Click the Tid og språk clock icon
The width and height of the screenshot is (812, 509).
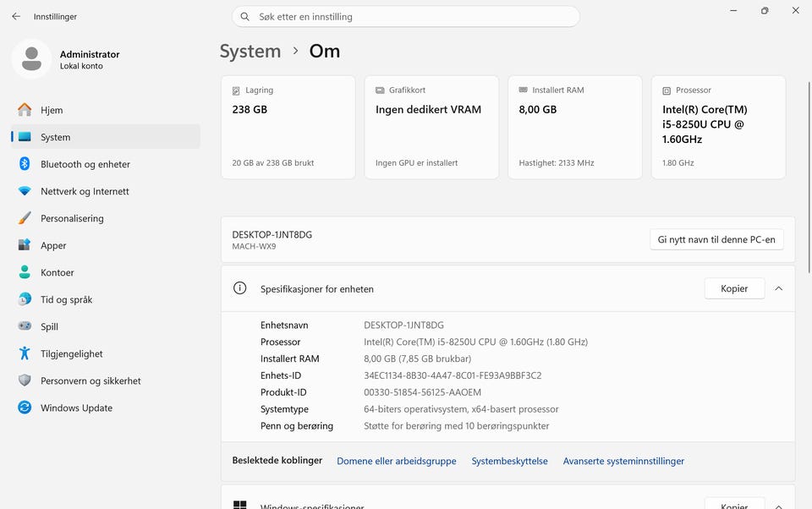coord(25,299)
